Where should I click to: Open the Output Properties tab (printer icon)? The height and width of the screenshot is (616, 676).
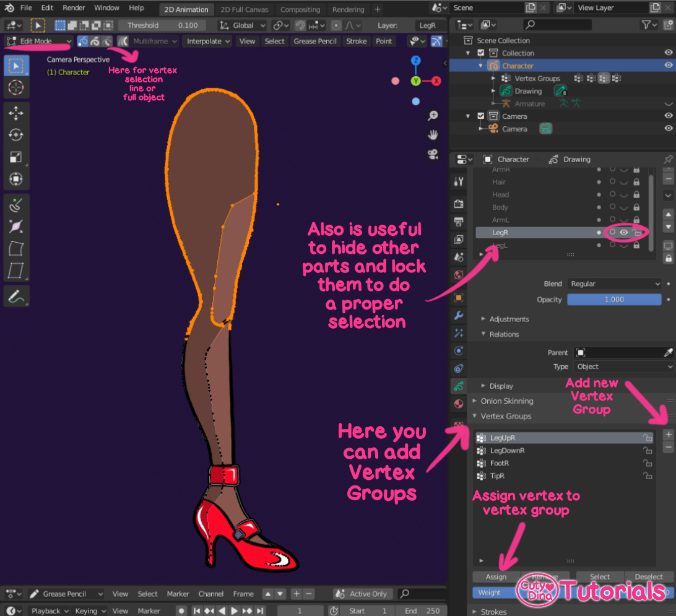[459, 222]
